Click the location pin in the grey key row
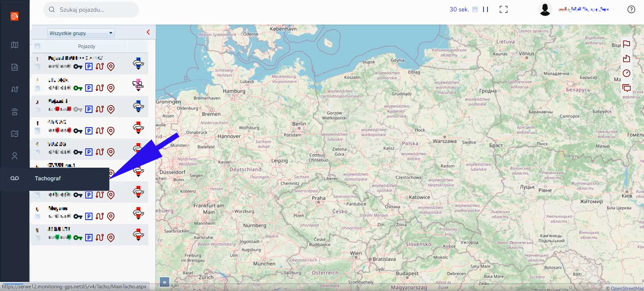Viewport: 644px width, 291px height. tap(111, 109)
